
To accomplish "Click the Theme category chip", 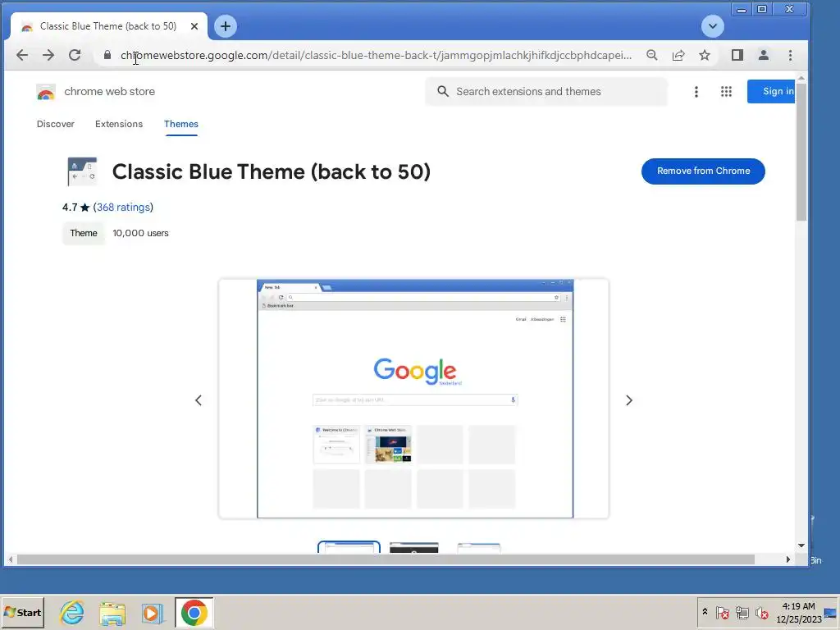I will (x=84, y=233).
